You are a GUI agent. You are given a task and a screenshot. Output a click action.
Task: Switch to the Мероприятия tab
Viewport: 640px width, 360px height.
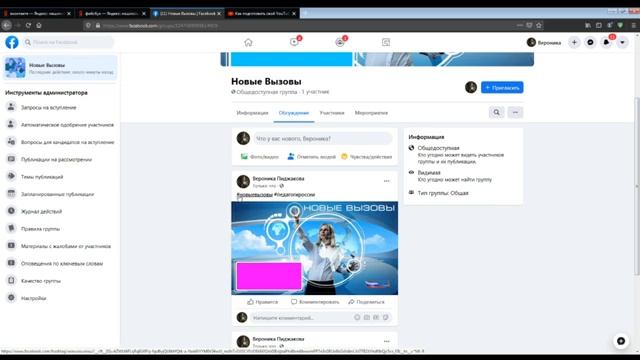click(371, 113)
